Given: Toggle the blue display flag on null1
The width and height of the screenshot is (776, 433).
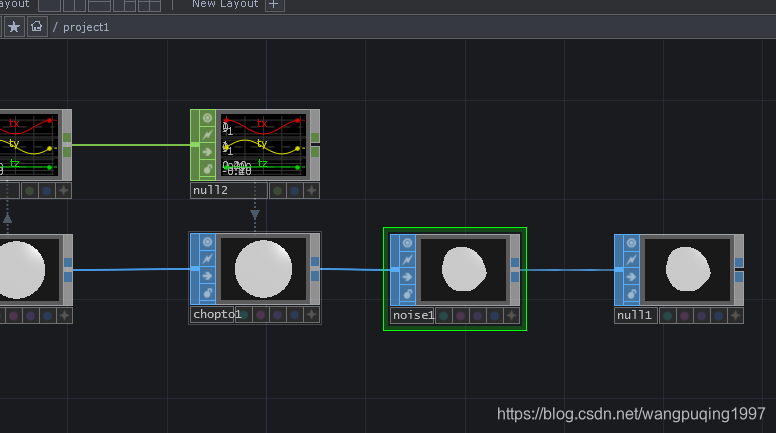Looking at the screenshot, I should click(x=719, y=315).
